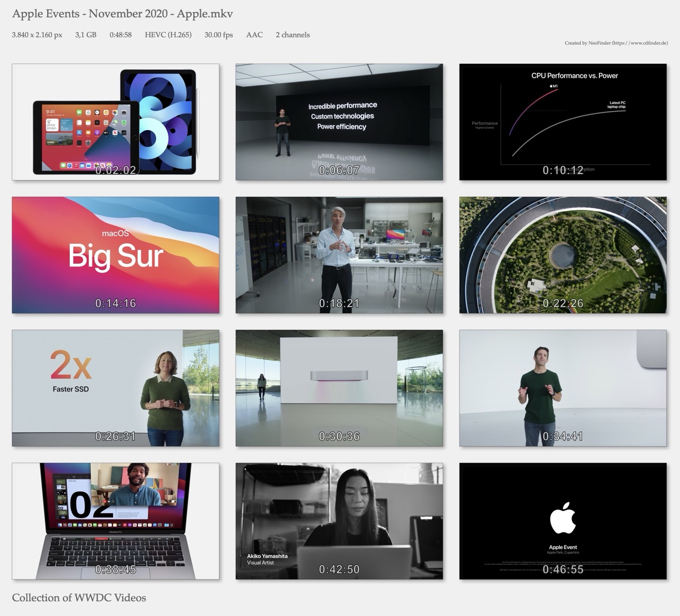Select the 'Apple Events - November 2020' file title
The image size is (680, 616).
tap(122, 14)
